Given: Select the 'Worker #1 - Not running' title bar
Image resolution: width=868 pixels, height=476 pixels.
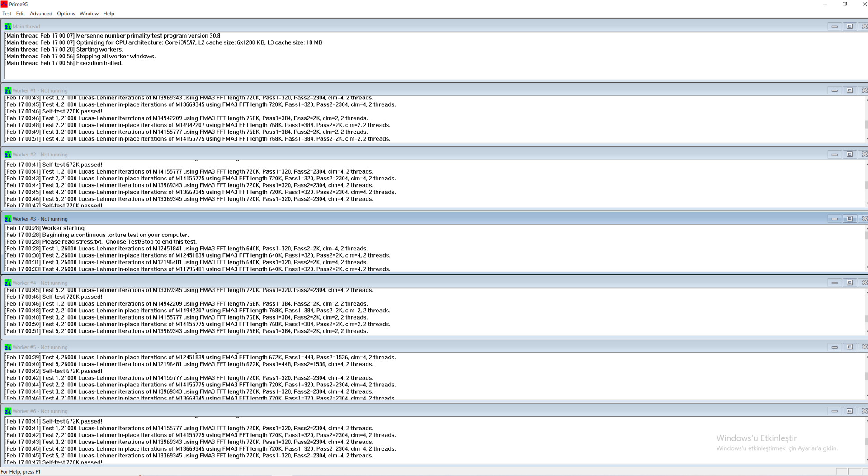Looking at the screenshot, I should tap(40, 90).
